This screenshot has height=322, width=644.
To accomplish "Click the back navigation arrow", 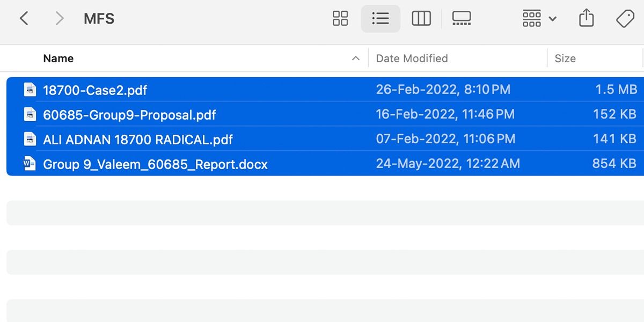I will [x=25, y=18].
